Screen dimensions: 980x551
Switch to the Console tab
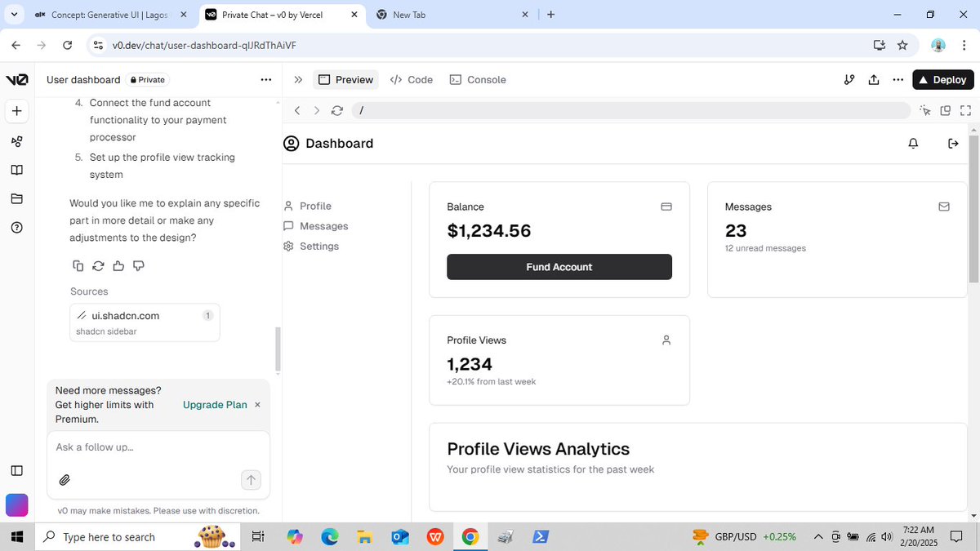[478, 80]
